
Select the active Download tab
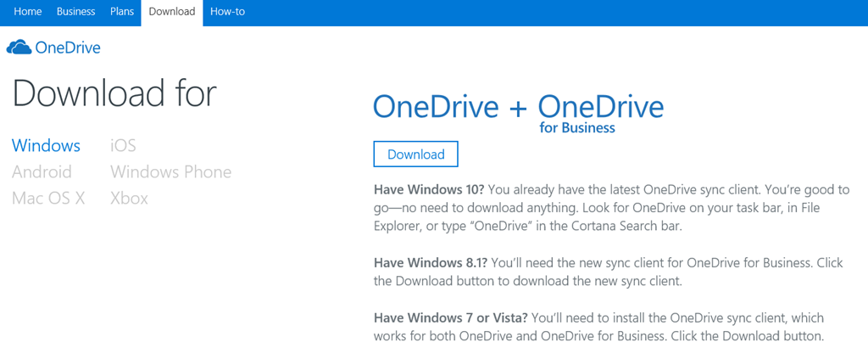tap(172, 12)
